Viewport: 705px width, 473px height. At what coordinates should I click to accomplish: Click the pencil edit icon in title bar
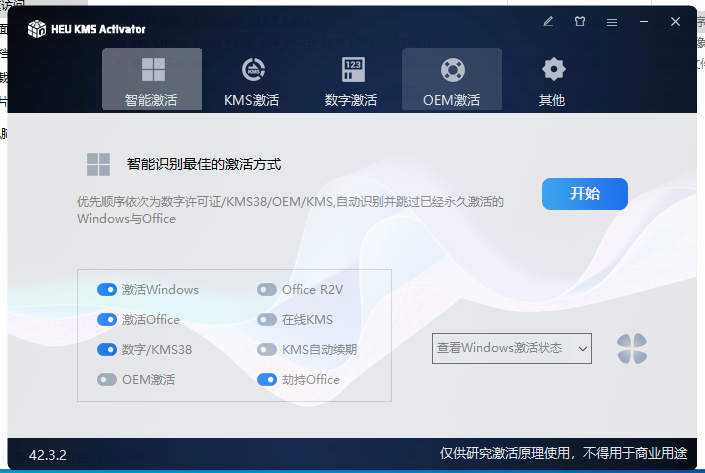tap(548, 21)
